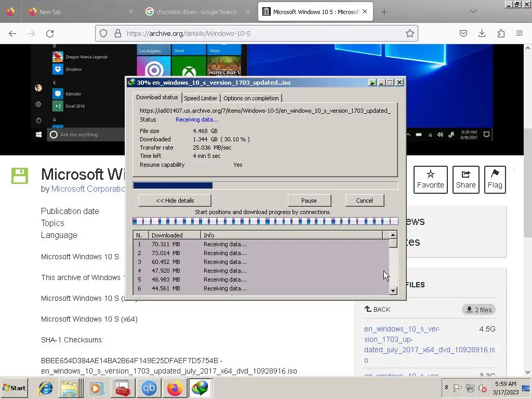Expand the list all tabs chevron
532x399 pixels.
[473, 11]
